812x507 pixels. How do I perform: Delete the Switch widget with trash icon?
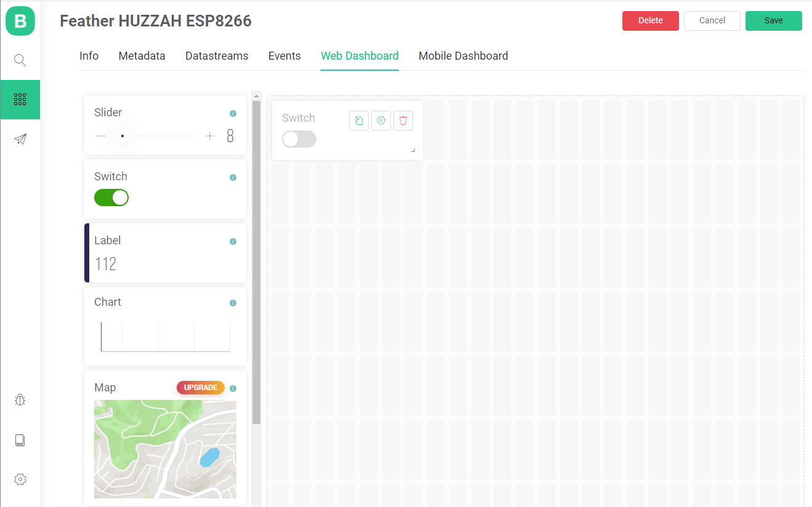click(x=403, y=121)
